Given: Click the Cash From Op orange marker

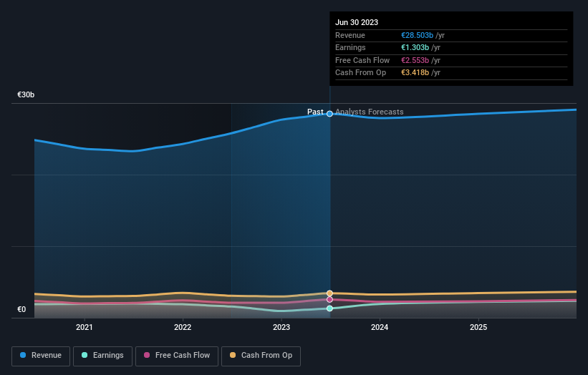Looking at the screenshot, I should (329, 293).
